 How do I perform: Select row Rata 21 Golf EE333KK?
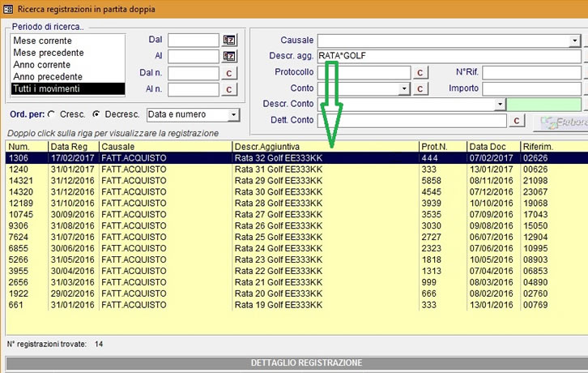tap(297, 281)
